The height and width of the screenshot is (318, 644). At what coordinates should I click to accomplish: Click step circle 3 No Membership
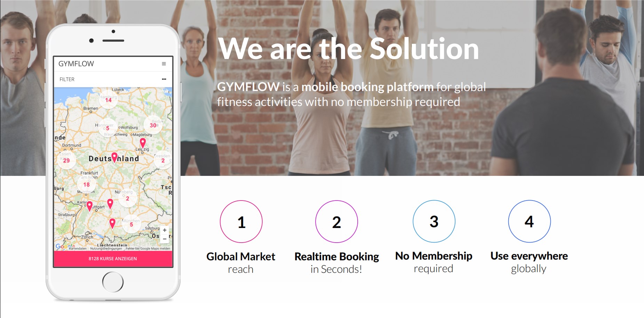434,221
